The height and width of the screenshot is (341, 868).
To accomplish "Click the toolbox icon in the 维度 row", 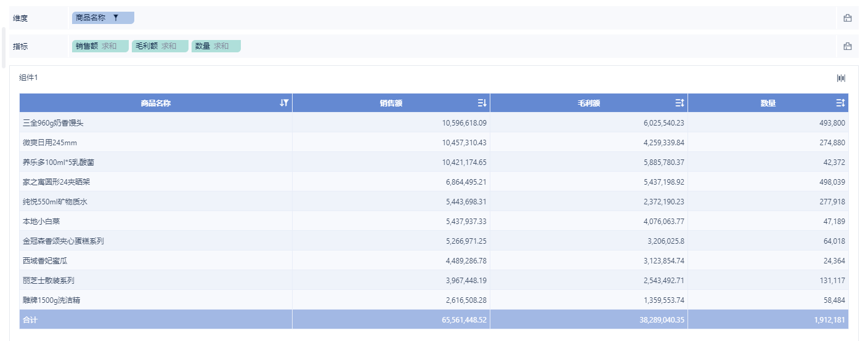I will pos(848,18).
